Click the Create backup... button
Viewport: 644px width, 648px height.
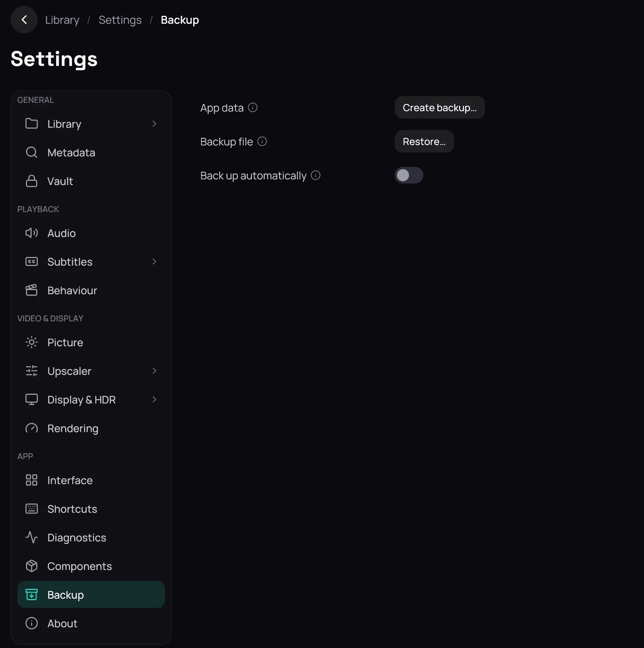pyautogui.click(x=440, y=107)
